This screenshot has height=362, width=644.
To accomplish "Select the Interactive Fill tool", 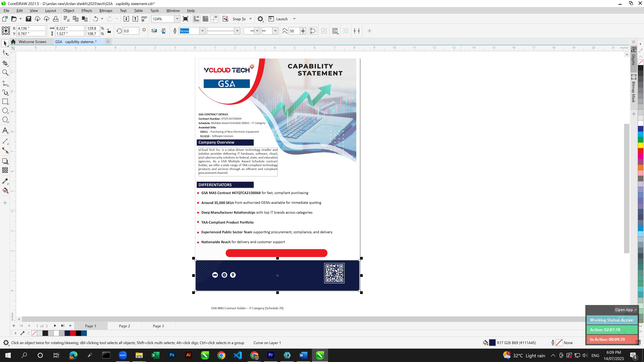I will click(5, 190).
